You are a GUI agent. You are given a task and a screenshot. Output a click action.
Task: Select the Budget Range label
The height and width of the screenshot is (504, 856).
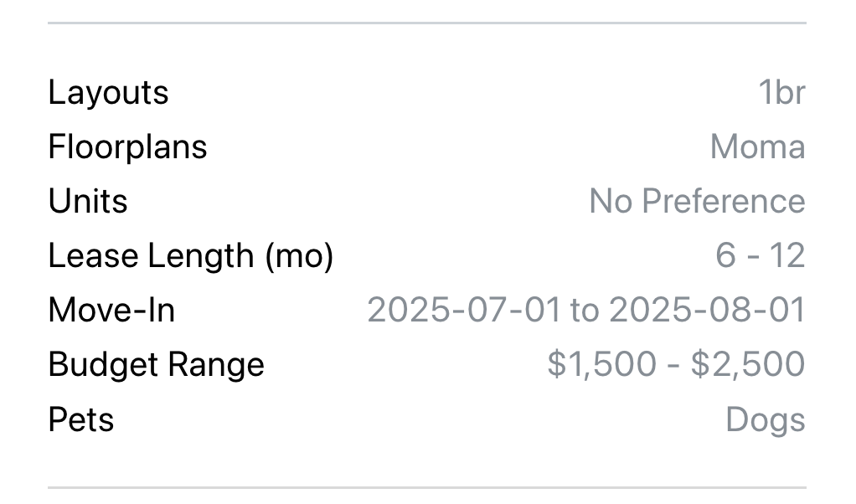pos(156,365)
